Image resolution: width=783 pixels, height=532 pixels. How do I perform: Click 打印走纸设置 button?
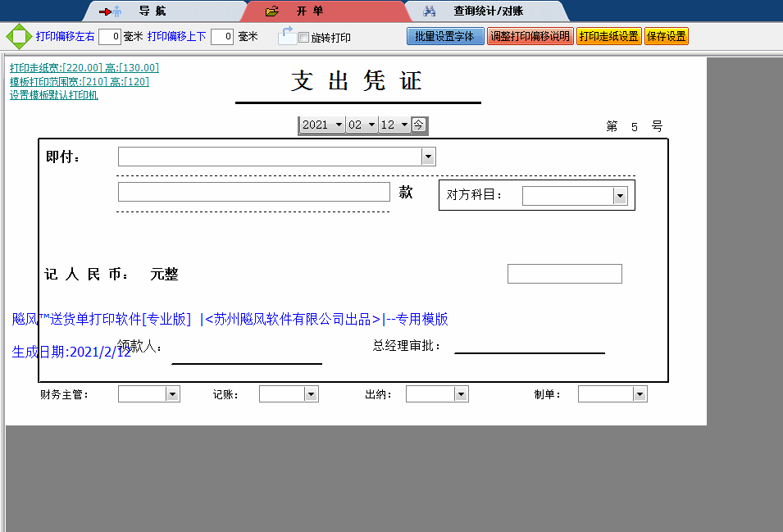coord(608,36)
